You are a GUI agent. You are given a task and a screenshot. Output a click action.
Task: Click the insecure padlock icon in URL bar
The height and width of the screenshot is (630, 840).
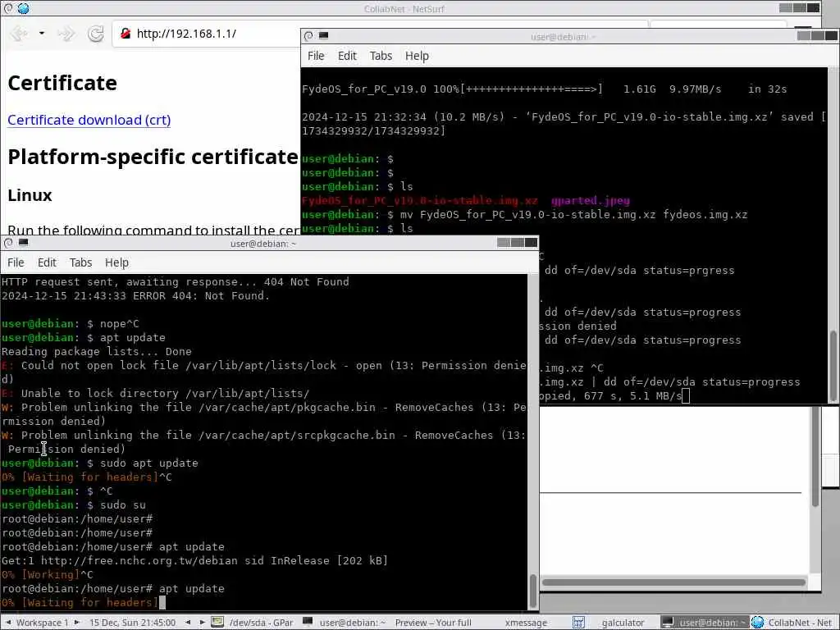click(x=126, y=34)
